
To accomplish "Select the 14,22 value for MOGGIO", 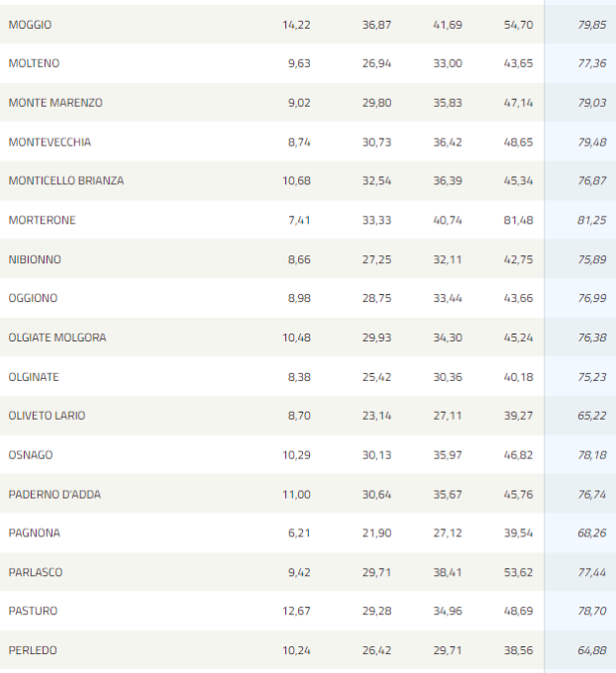I will click(x=297, y=24).
